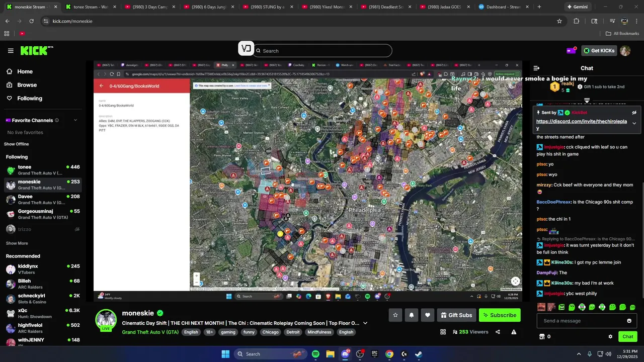This screenshot has height=362, width=644.
Task: Click the Grand Theft Auto V category link
Action: click(150, 332)
